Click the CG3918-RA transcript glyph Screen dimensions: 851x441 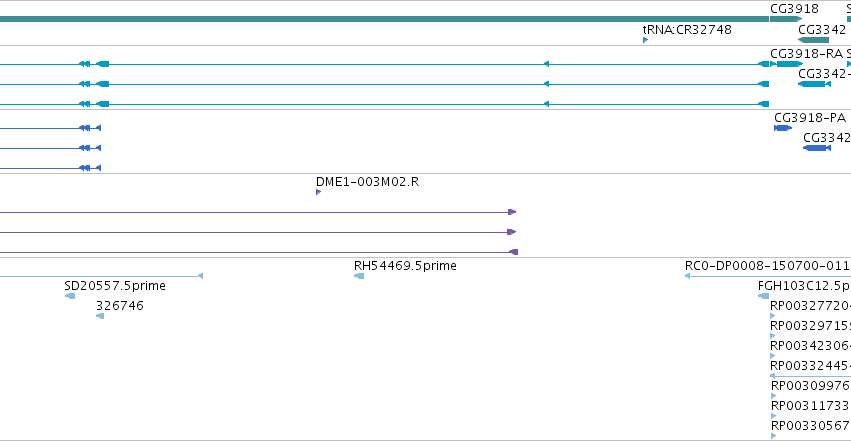click(x=786, y=64)
